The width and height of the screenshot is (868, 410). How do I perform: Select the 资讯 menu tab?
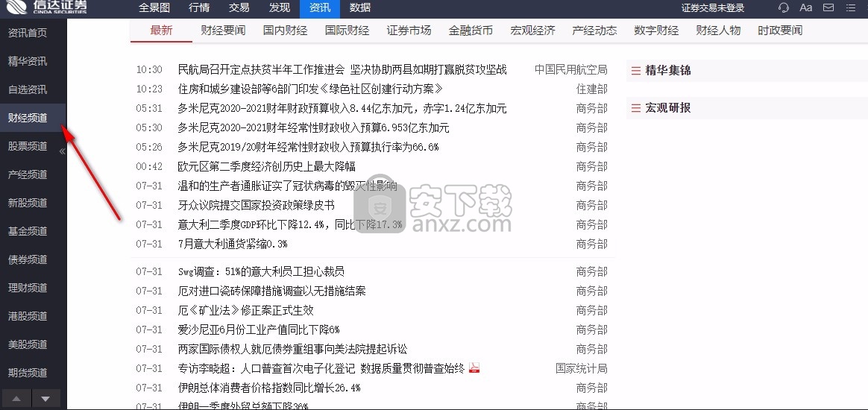[x=320, y=7]
